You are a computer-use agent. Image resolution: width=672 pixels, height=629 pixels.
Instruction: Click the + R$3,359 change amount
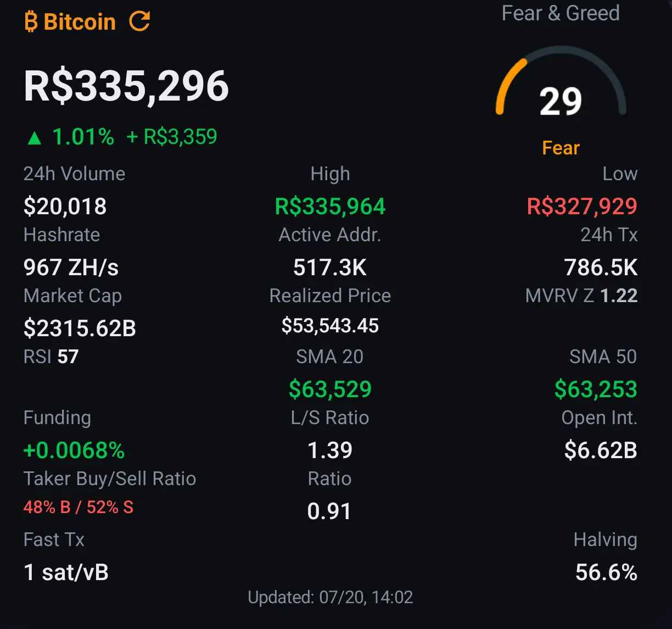pyautogui.click(x=172, y=137)
